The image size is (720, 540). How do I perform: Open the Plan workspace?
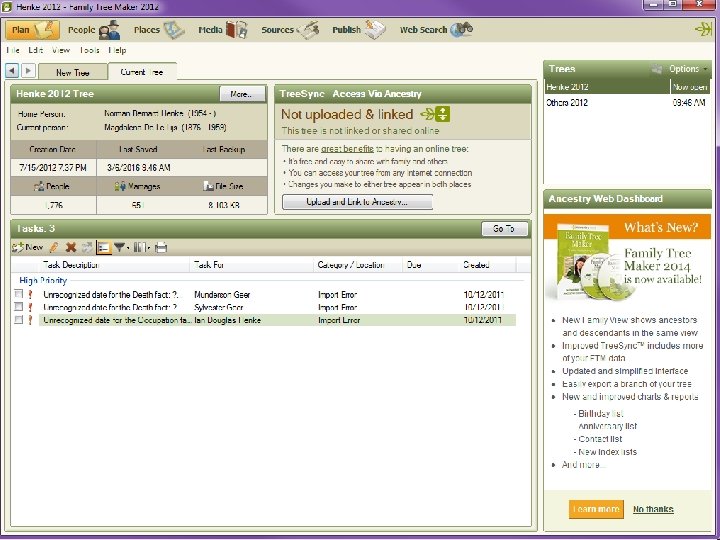point(33,30)
